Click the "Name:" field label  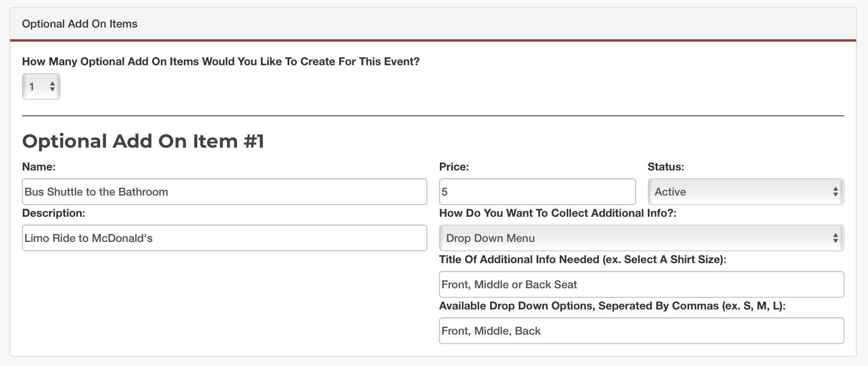39,167
